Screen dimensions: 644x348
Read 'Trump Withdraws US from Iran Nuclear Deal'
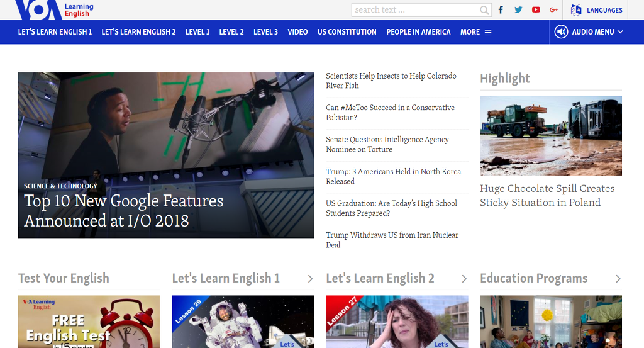tap(392, 240)
